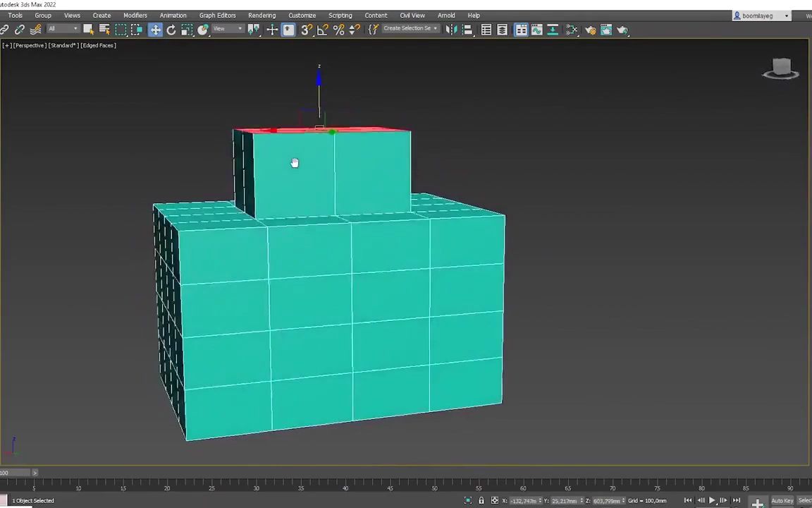Open the Curve Editor

pyautogui.click(x=536, y=30)
